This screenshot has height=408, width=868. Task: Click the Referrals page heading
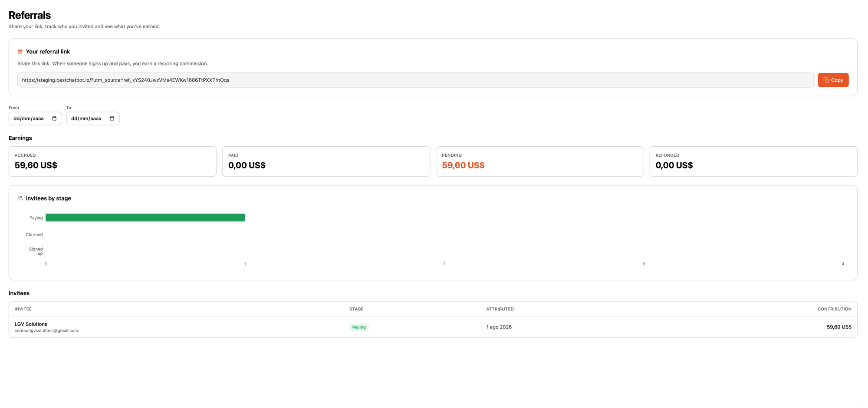coord(30,15)
